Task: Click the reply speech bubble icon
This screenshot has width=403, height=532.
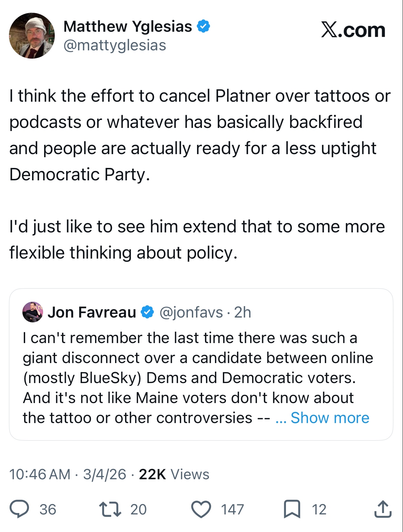Action: [19, 509]
